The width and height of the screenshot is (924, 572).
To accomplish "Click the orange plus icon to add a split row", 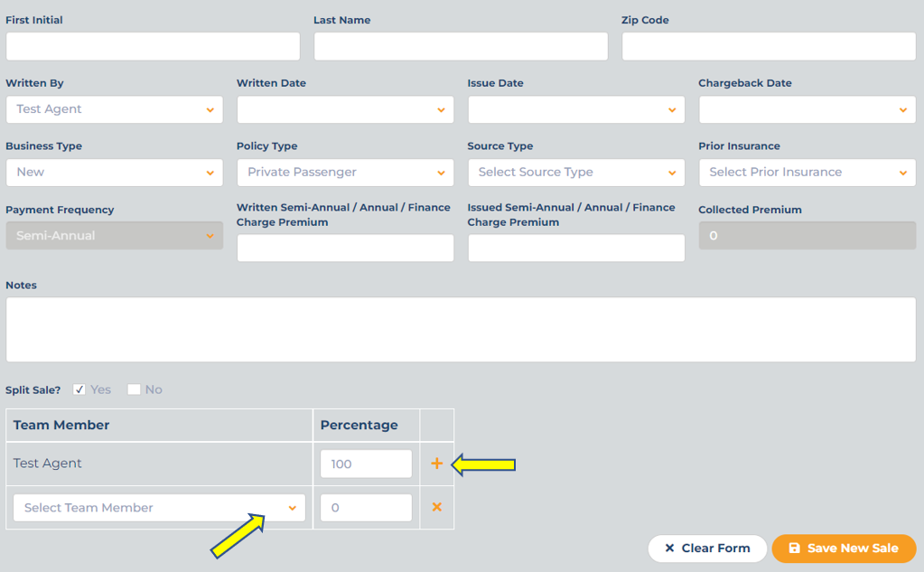I will pos(436,464).
